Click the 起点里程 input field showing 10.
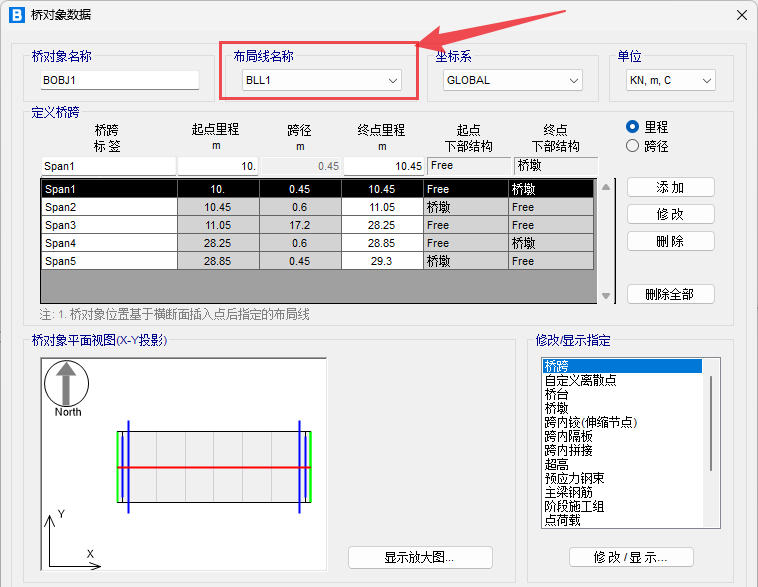The image size is (758, 587). [218, 166]
